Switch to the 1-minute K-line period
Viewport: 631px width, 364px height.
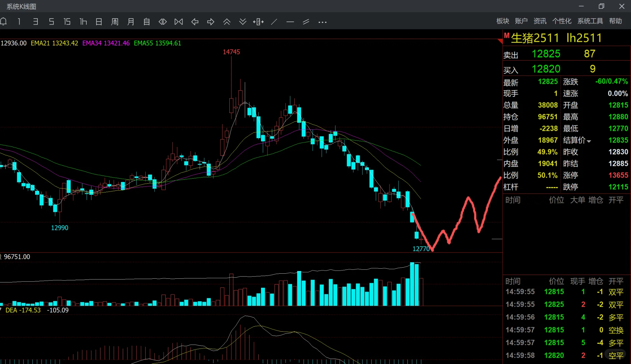[19, 22]
